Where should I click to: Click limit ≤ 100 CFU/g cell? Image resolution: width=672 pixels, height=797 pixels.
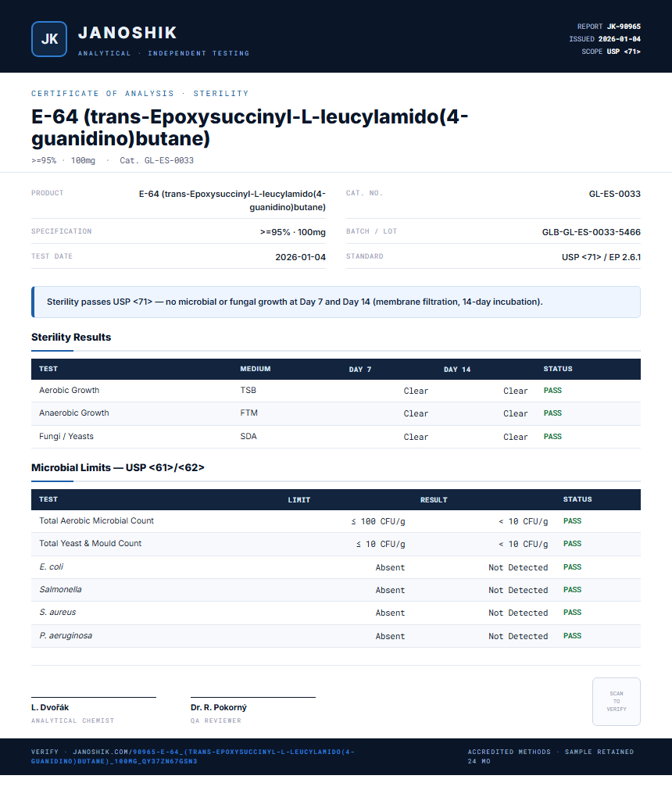(377, 521)
